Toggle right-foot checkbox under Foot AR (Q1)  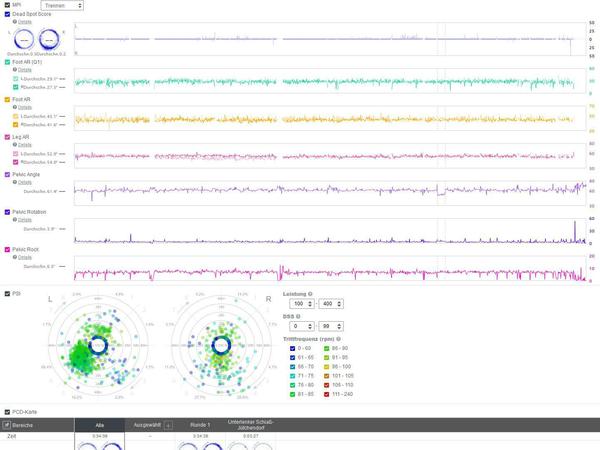16,87
